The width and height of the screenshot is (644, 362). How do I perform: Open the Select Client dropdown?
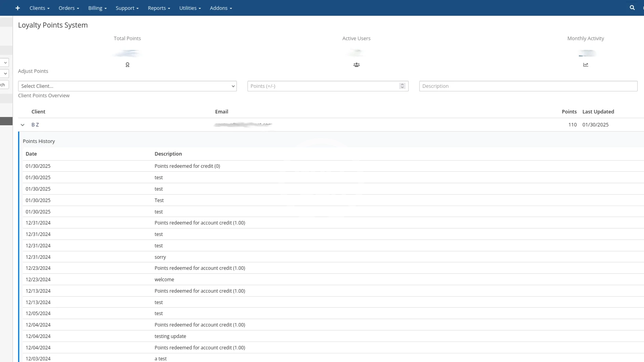click(127, 86)
